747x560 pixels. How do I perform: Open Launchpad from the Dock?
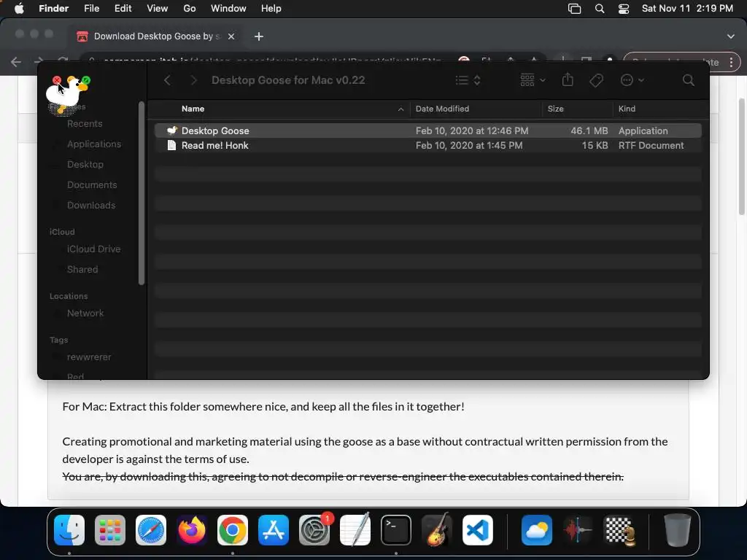point(110,530)
